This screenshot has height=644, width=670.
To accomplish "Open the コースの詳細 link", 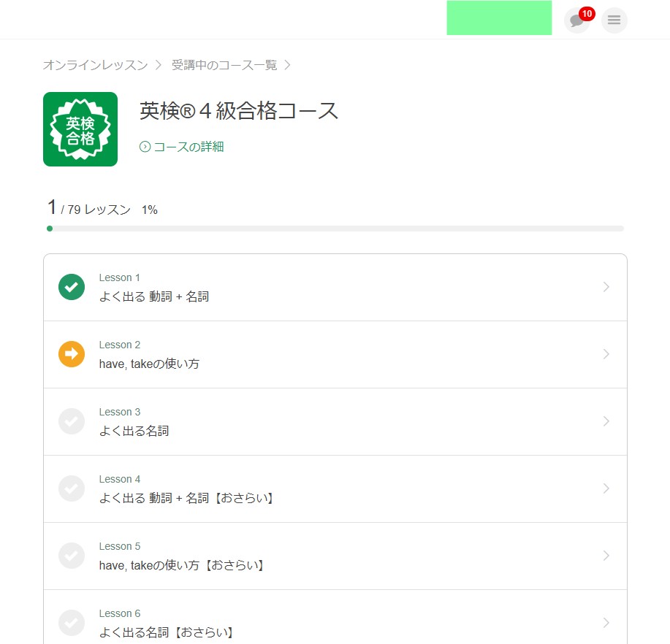I will point(188,147).
